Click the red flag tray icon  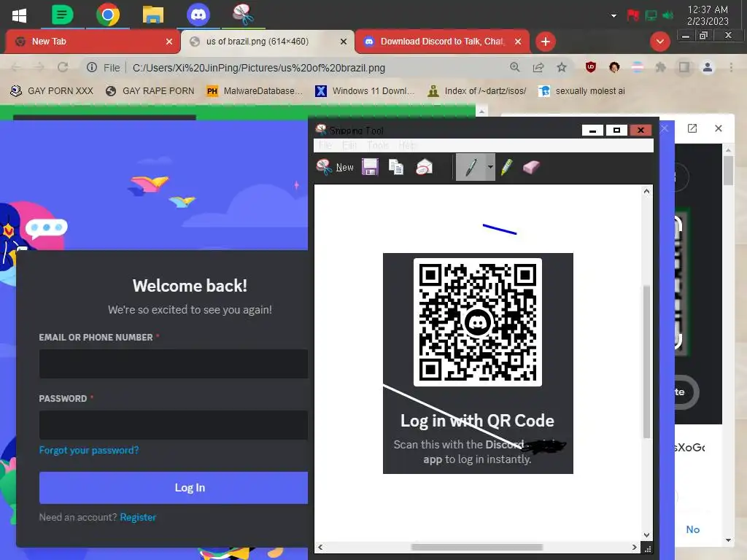coord(632,16)
